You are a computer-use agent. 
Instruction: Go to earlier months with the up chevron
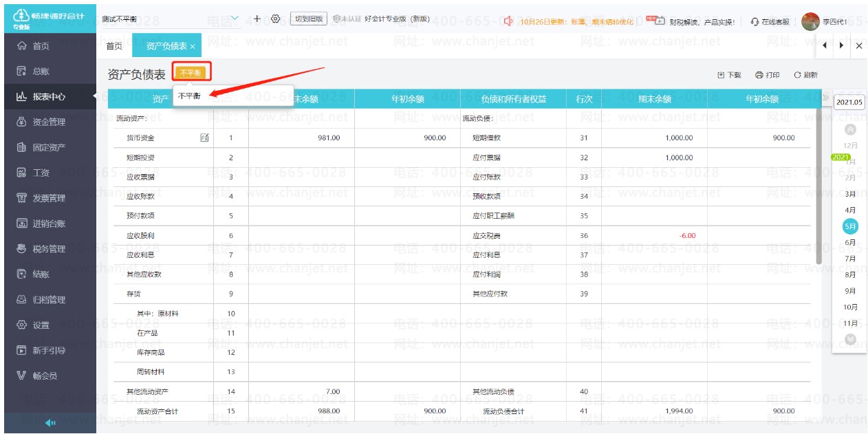tap(851, 129)
